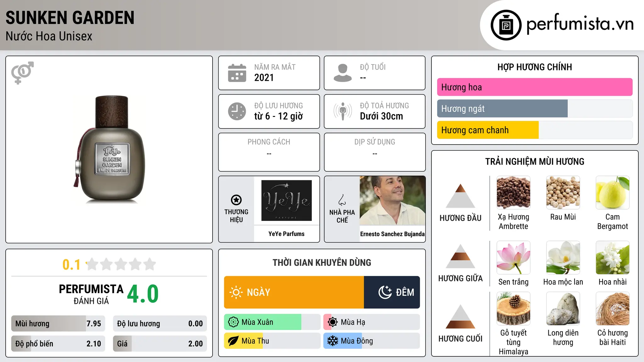Select the Hoa mộc lan note image
Image resolution: width=644 pixels, height=362 pixels.
(563, 258)
